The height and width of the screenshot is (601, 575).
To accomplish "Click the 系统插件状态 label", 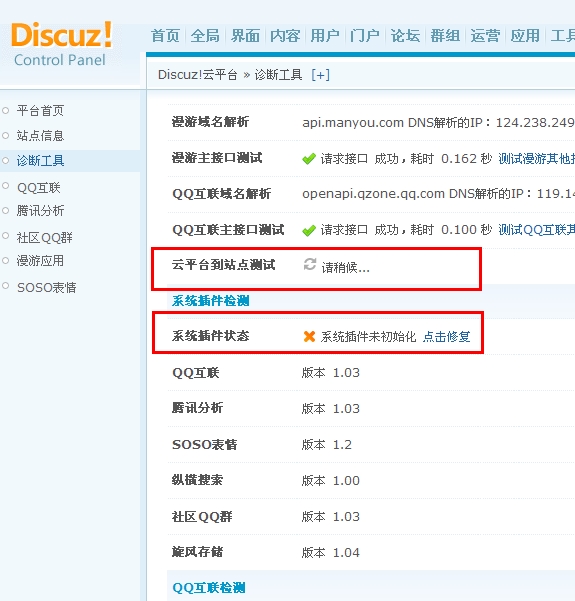I will (x=210, y=336).
